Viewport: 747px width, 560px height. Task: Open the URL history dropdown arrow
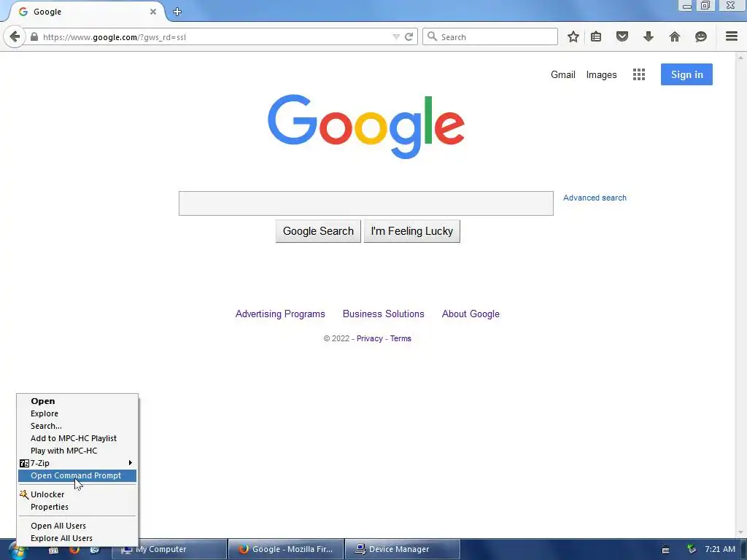click(396, 36)
